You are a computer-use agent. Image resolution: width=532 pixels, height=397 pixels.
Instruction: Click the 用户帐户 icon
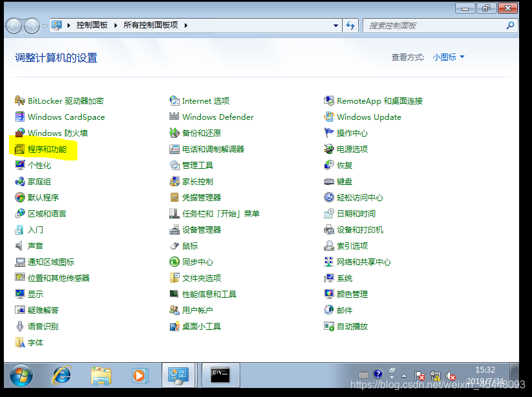(174, 310)
